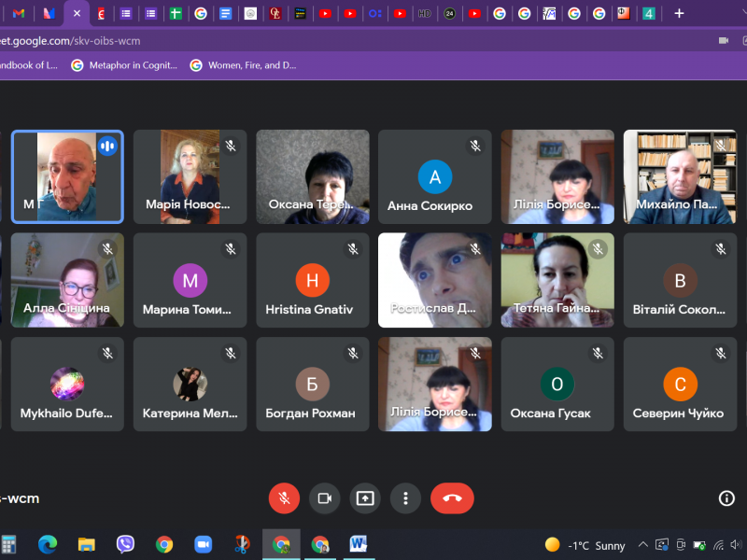This screenshot has height=560, width=747.
Task: Unmute microphone with the red mic button
Action: [x=284, y=498]
